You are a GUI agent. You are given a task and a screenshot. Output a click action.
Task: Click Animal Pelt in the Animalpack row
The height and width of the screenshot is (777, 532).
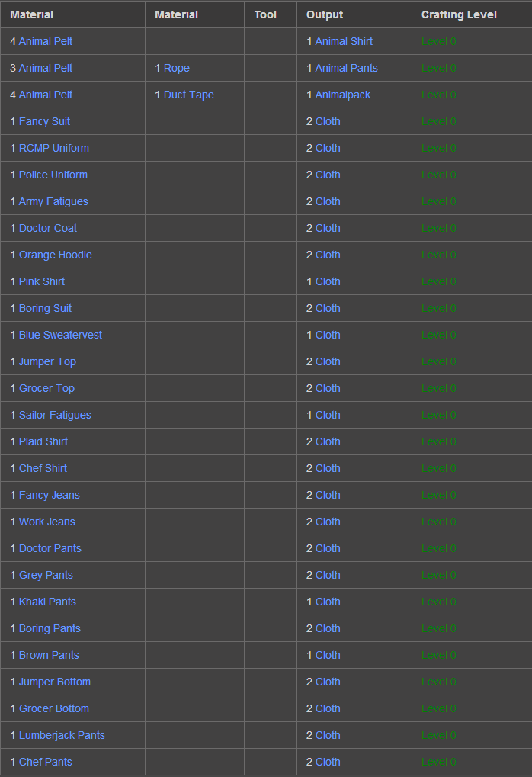[46, 95]
